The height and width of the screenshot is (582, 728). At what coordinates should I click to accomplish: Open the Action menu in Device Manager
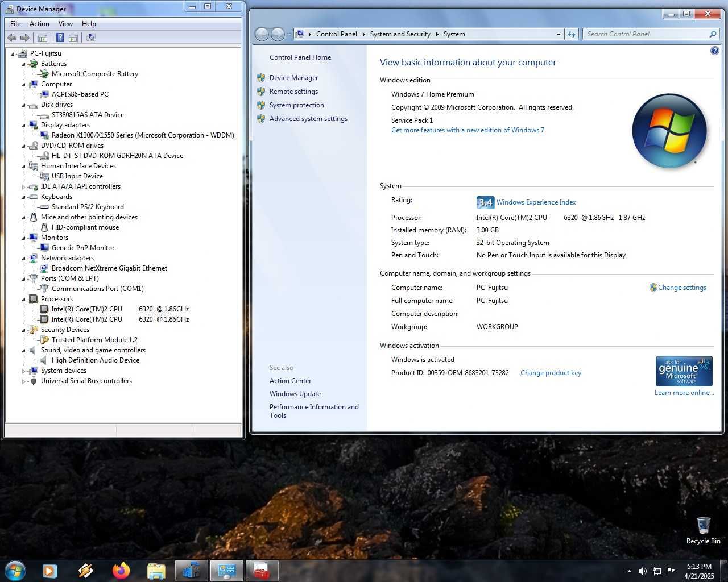(x=39, y=24)
